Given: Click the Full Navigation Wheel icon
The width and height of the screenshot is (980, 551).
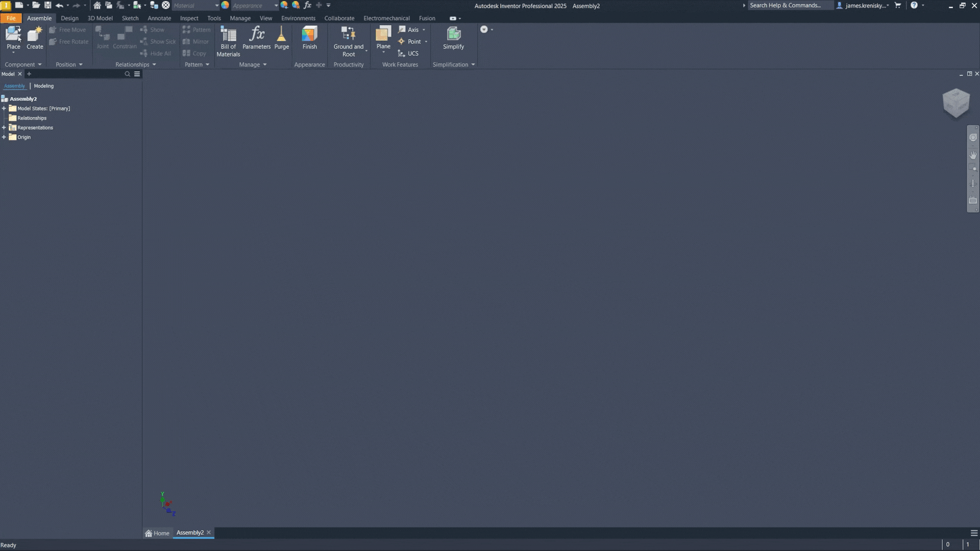Looking at the screenshot, I should pyautogui.click(x=973, y=137).
